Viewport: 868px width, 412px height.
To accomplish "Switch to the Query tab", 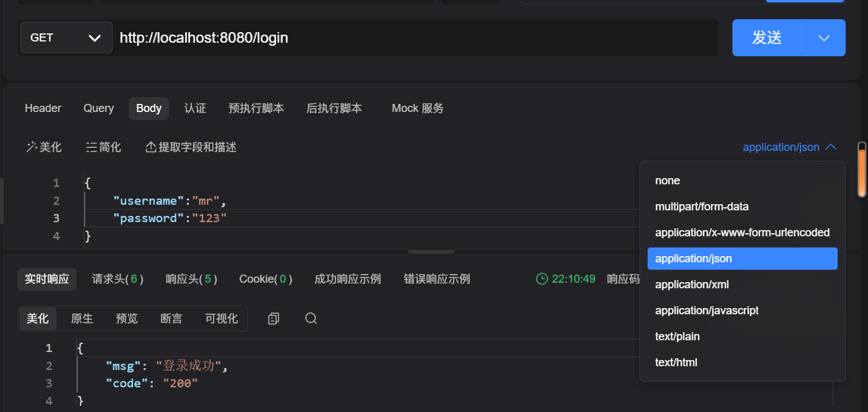I will (98, 108).
